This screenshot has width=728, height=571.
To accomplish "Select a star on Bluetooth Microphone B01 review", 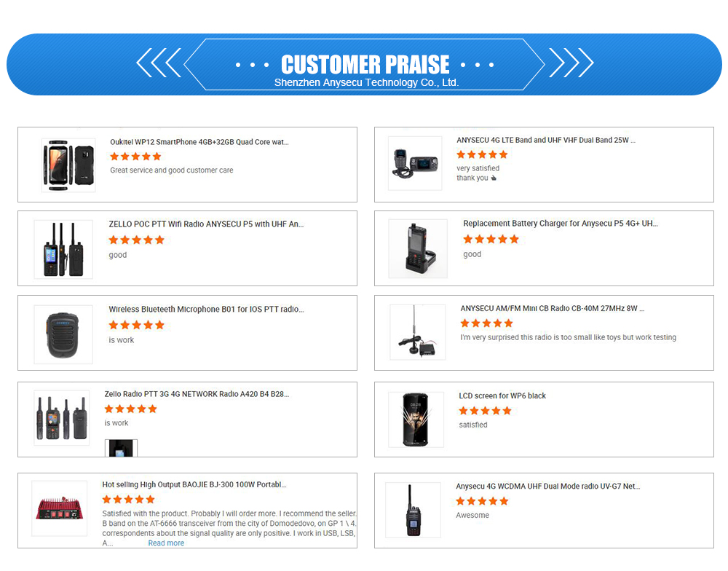I will [x=135, y=325].
